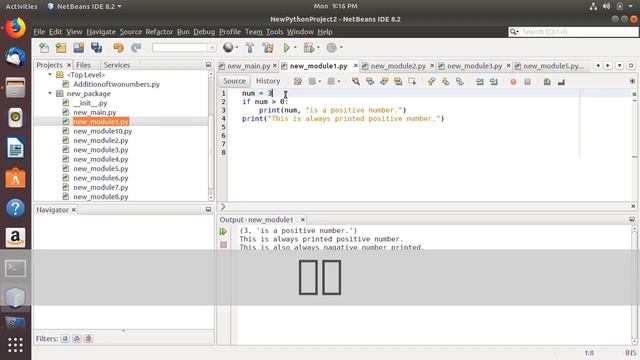Click Activities in the top bar
The image size is (640, 360).
coord(21,6)
